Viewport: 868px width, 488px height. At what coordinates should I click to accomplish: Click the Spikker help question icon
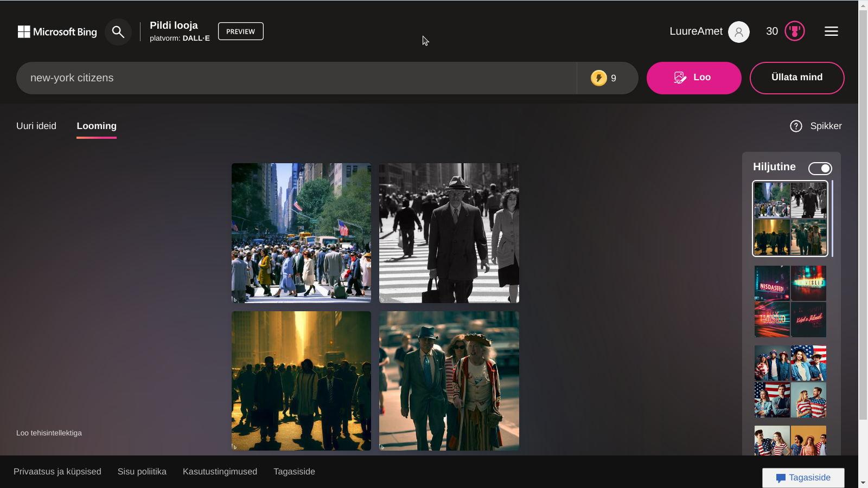pos(796,126)
